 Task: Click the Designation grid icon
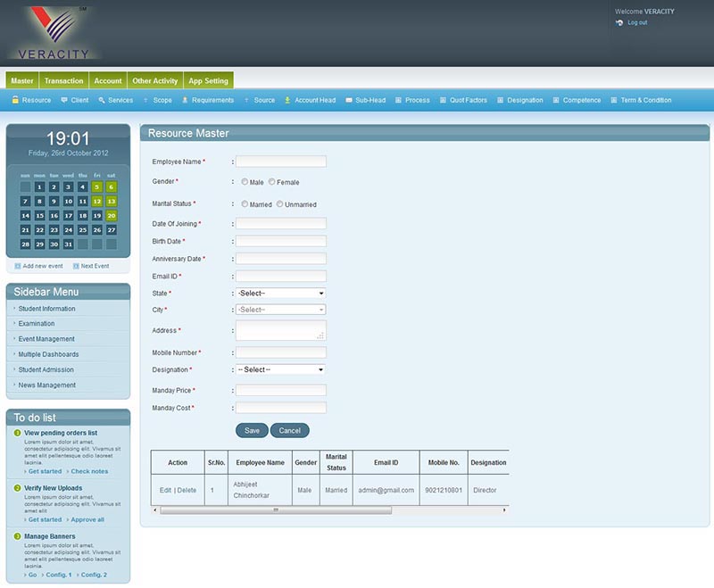point(500,100)
